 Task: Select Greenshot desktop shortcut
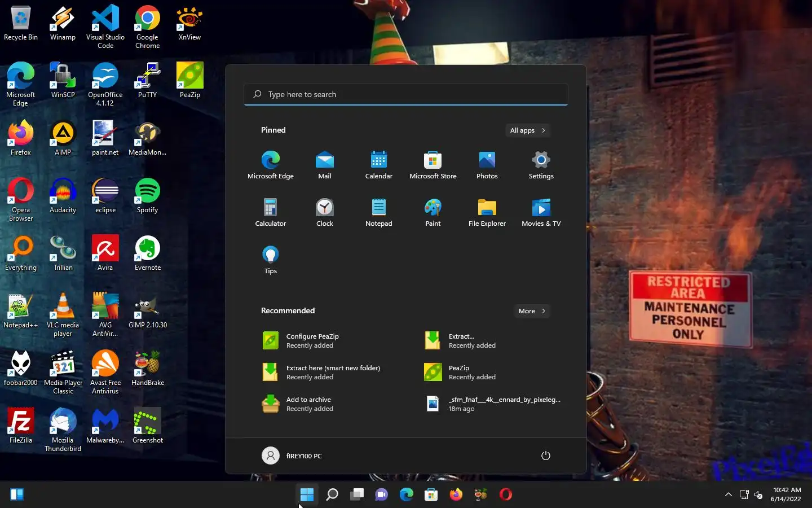pos(147,426)
